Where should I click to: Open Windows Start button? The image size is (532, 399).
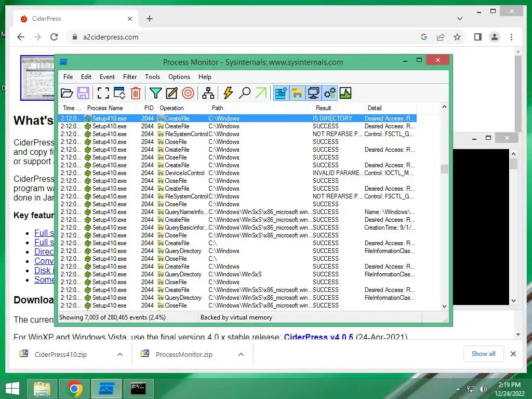tap(12, 389)
